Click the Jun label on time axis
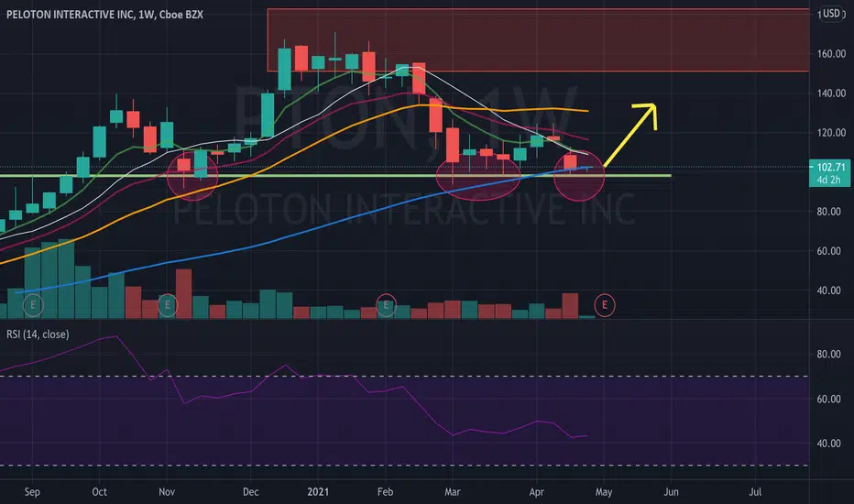This screenshot has height=504, width=854. [671, 492]
